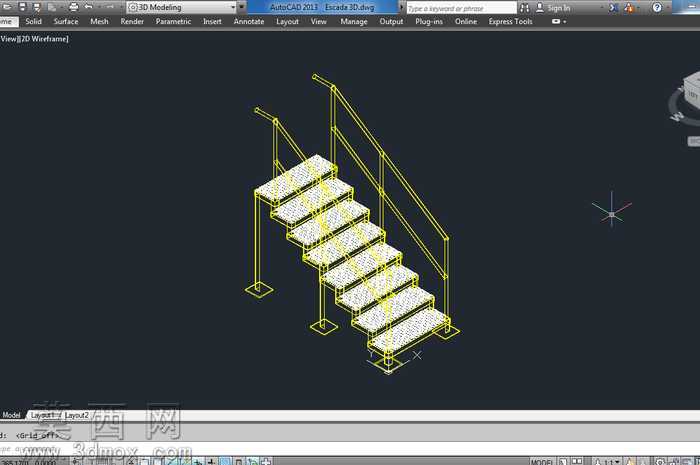The height and width of the screenshot is (465, 700).
Task: Expand the Help dropdown arrow
Action: click(x=667, y=8)
